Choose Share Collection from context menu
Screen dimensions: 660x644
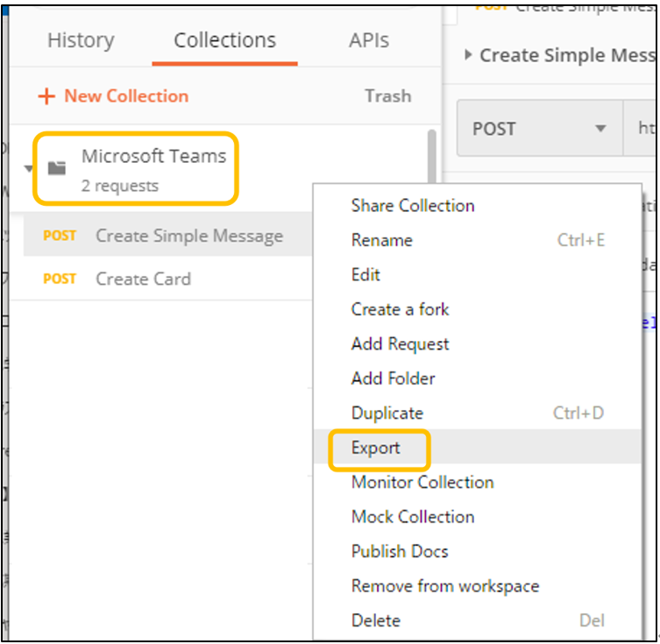click(x=478, y=206)
